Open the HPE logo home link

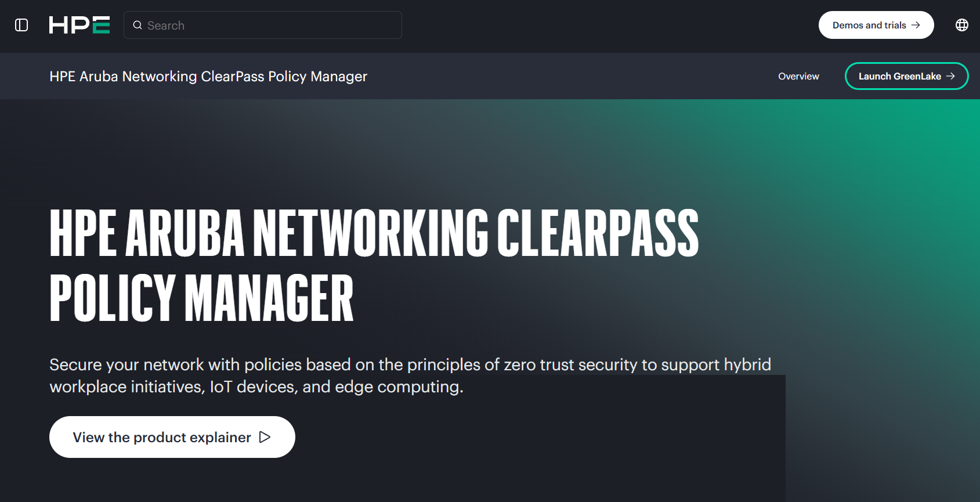click(79, 25)
